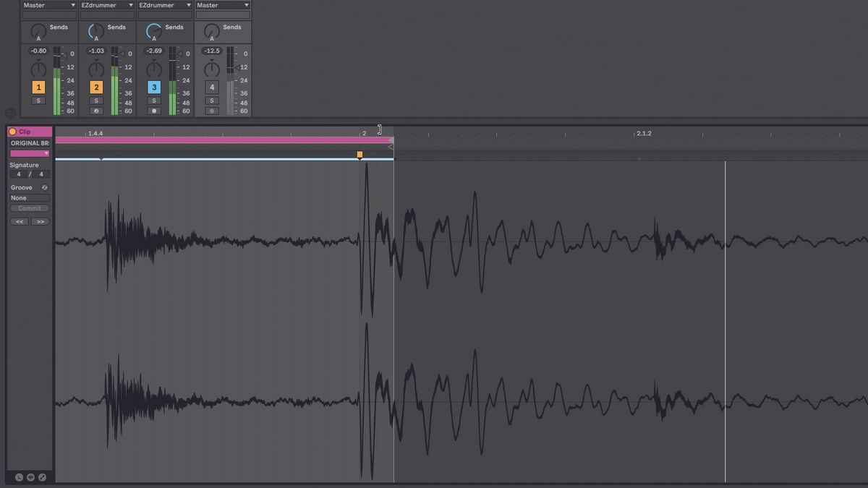This screenshot has height=488, width=868.
Task: Click the record arm icon on track 3
Action: [154, 110]
